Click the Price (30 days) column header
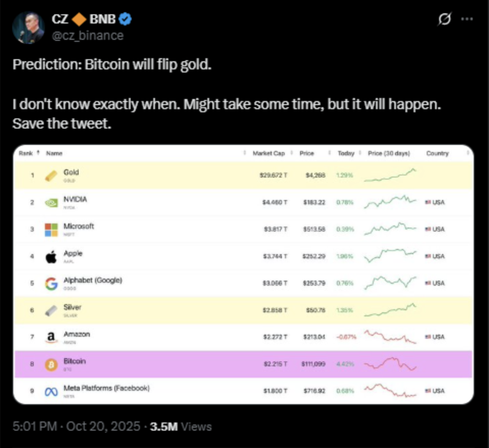Screen dimensions: 489x448 click(389, 153)
